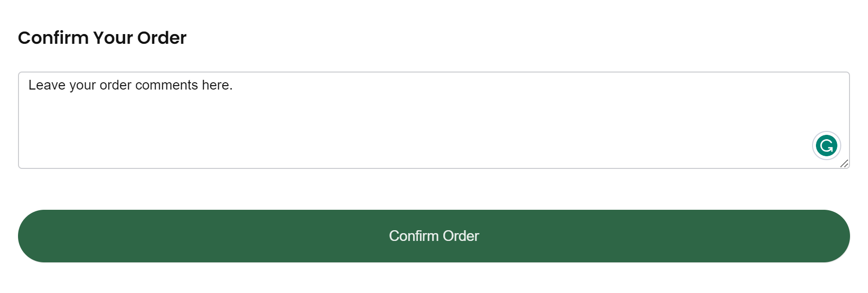Click the green circular G icon

pyautogui.click(x=826, y=146)
